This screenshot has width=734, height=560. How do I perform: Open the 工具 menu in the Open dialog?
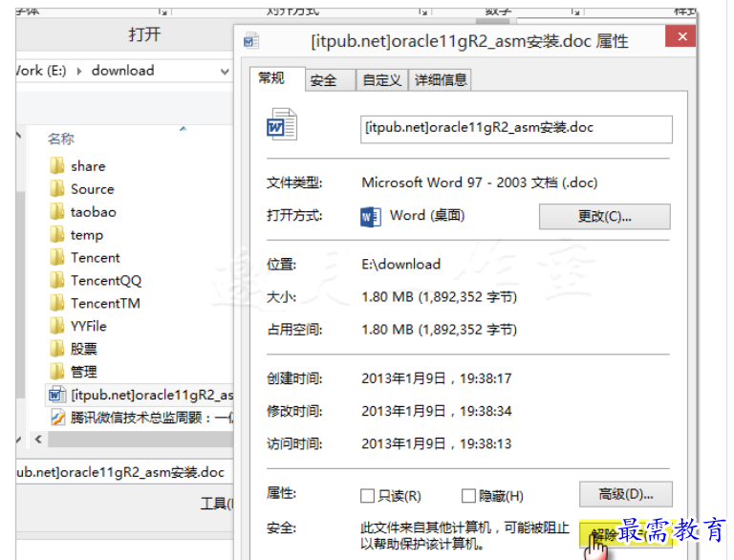pyautogui.click(x=217, y=503)
